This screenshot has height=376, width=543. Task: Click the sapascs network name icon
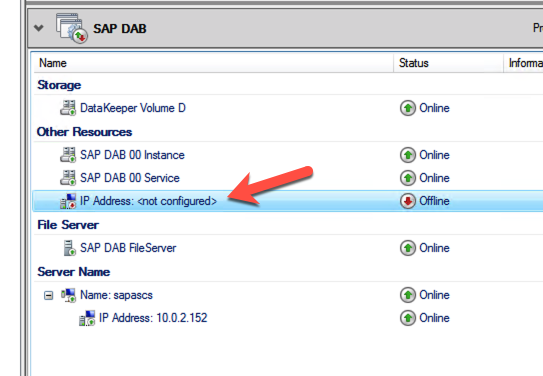pyautogui.click(x=69, y=295)
